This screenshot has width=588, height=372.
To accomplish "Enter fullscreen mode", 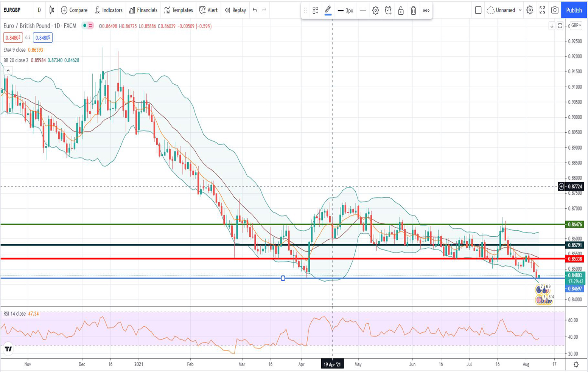I will 542,10.
